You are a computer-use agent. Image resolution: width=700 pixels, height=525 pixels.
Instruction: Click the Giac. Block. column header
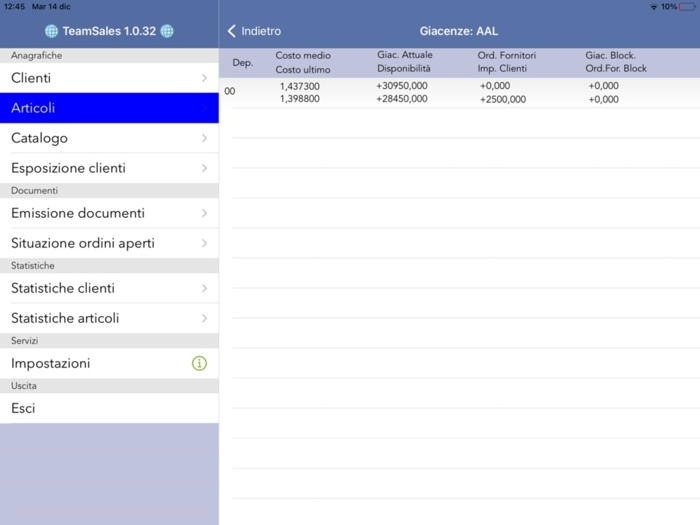[x=611, y=55]
